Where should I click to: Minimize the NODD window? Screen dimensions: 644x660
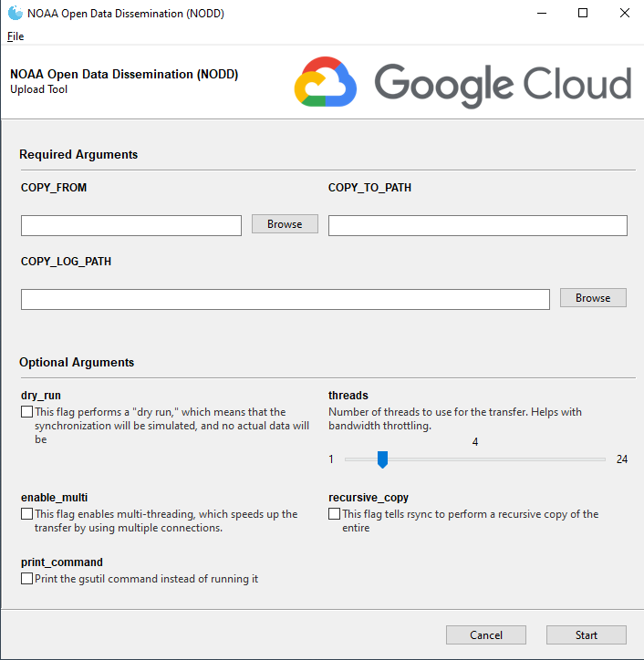[542, 13]
